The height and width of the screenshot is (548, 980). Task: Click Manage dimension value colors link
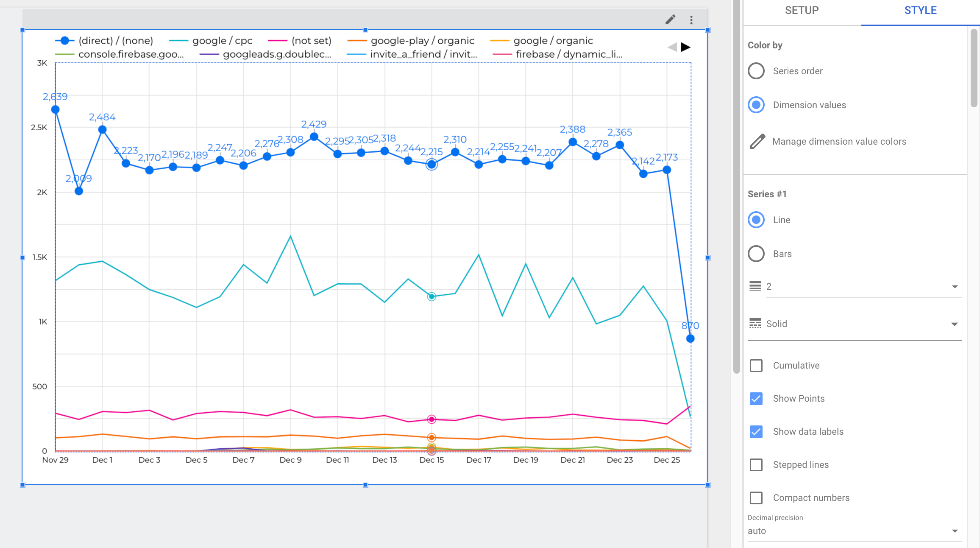[x=839, y=141]
